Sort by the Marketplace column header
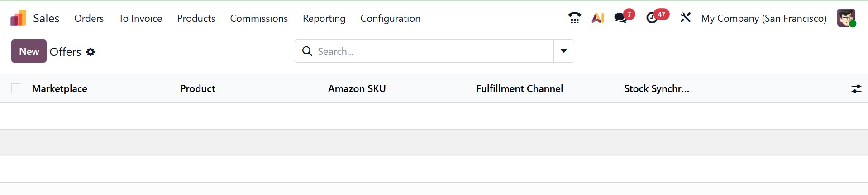This screenshot has width=868, height=195. (60, 89)
